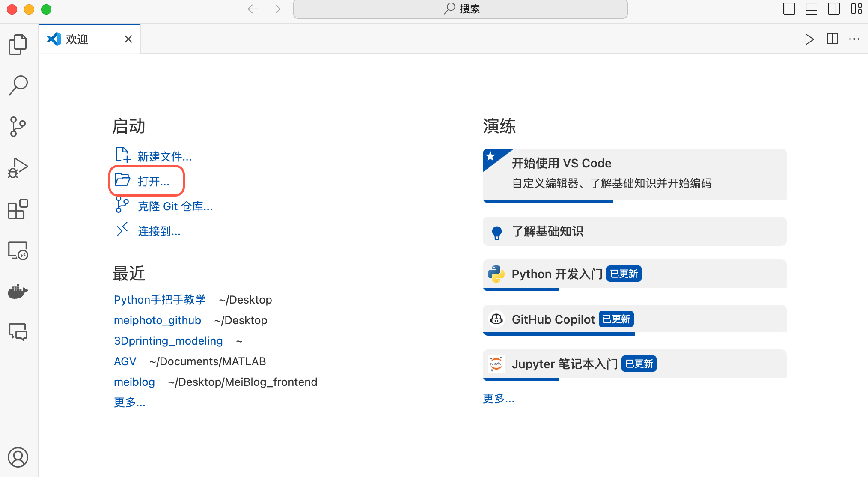This screenshot has width=868, height=477.
Task: Toggle the bottom panel visibility
Action: point(811,9)
